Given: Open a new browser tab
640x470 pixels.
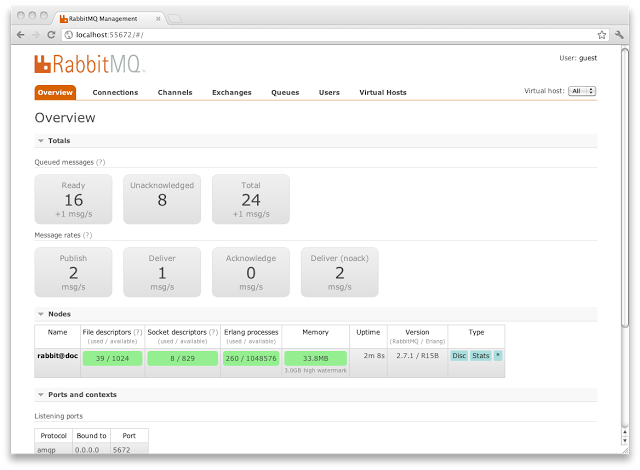Looking at the screenshot, I should point(175,19).
